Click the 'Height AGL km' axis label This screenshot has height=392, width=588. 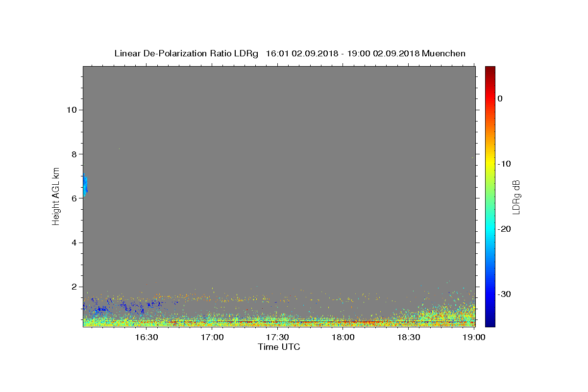click(x=56, y=196)
